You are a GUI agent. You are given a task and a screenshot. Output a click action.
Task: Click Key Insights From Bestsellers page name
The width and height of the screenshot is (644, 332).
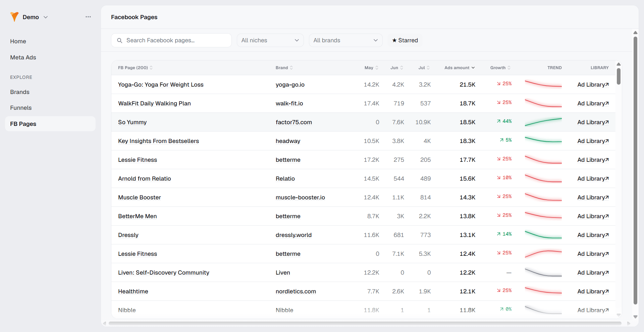(x=158, y=141)
